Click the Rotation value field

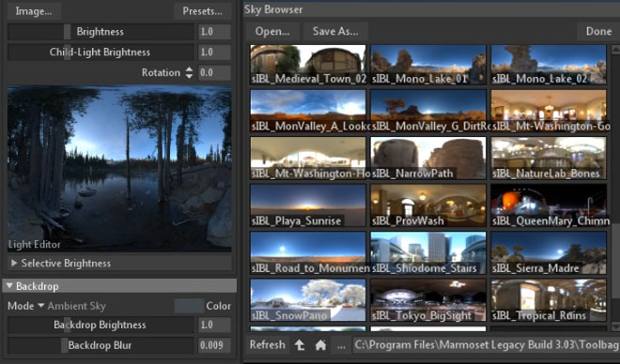214,72
